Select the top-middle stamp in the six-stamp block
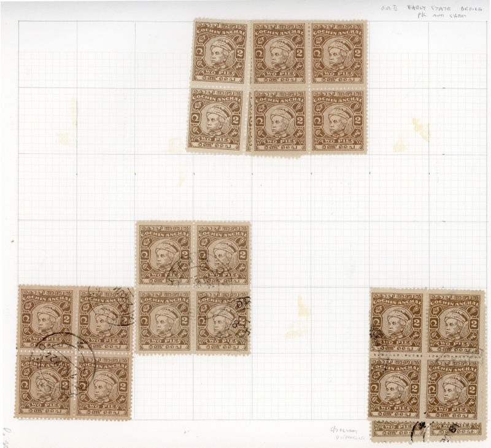The width and height of the screenshot is (491, 448). (x=280, y=53)
